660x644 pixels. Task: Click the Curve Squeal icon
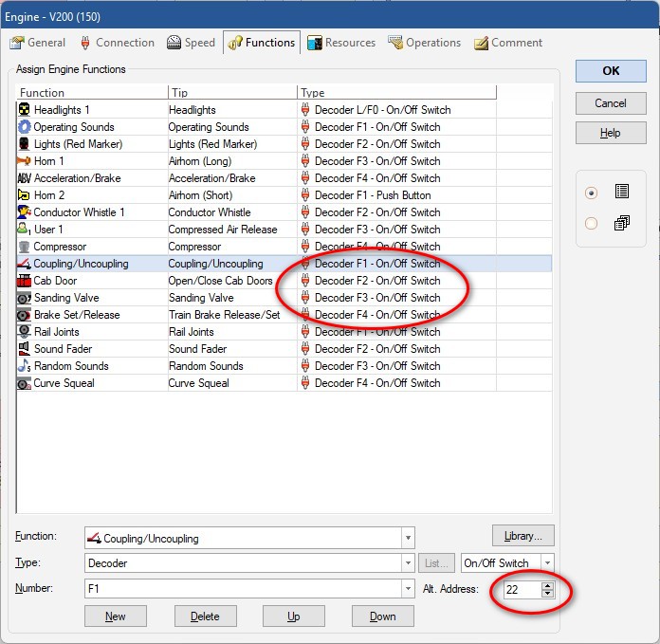pos(25,383)
